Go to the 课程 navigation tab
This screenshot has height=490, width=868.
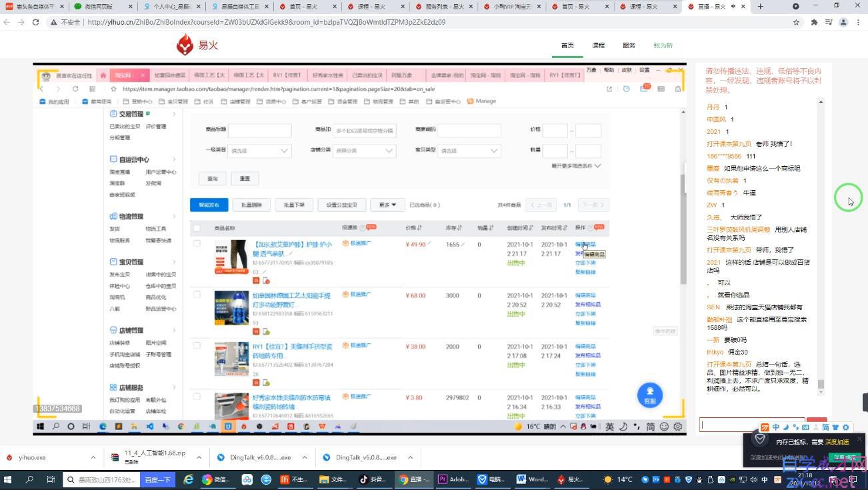(598, 45)
